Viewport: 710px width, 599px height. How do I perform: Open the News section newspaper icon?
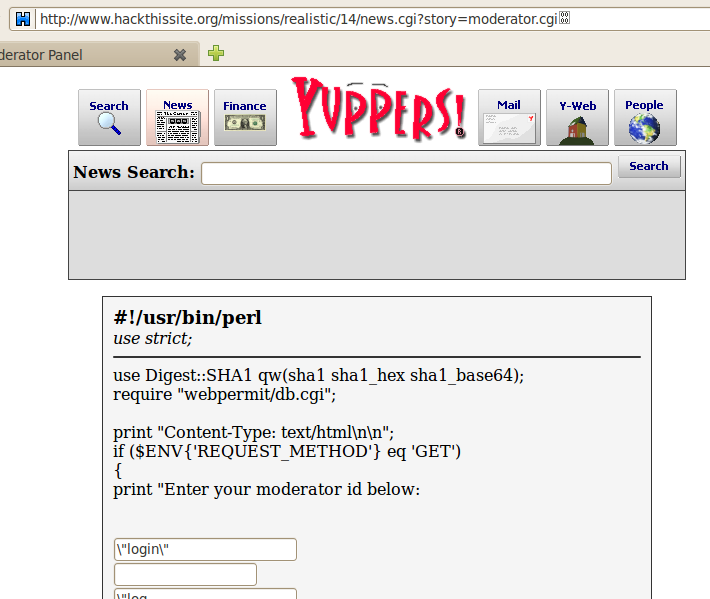coord(177,117)
